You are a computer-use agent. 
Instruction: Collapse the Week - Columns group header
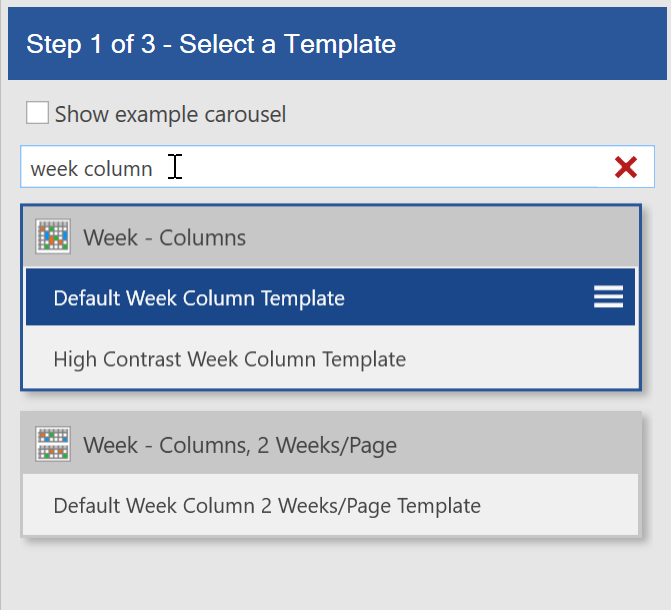pyautogui.click(x=400, y=237)
